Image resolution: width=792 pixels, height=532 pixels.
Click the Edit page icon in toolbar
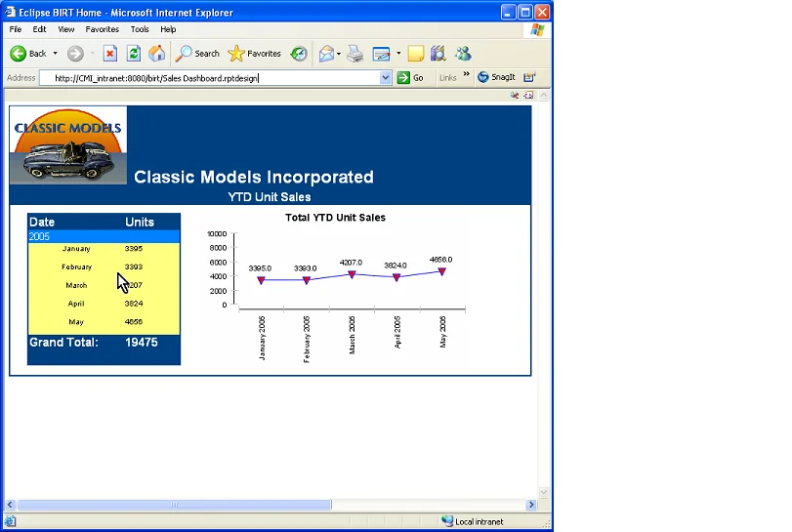[x=381, y=53]
